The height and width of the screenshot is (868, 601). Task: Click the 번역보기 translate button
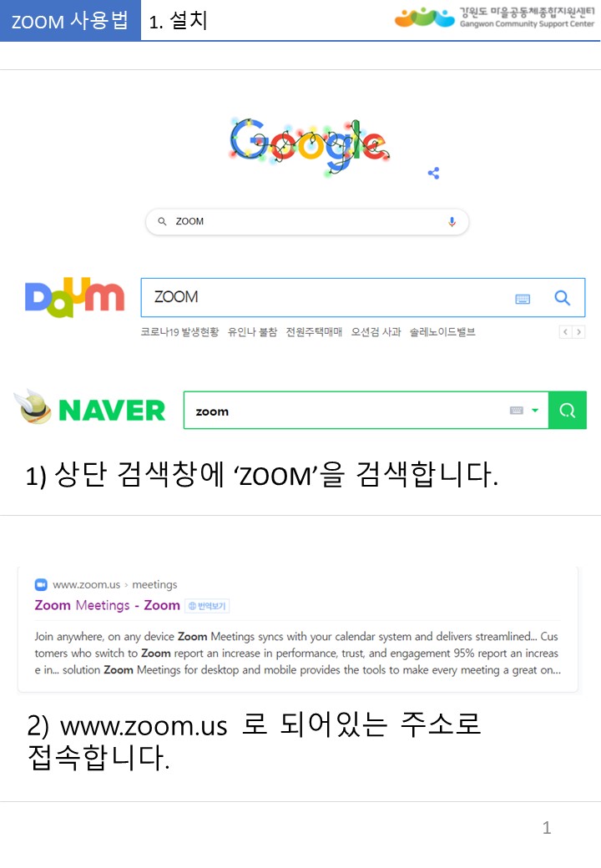(208, 606)
